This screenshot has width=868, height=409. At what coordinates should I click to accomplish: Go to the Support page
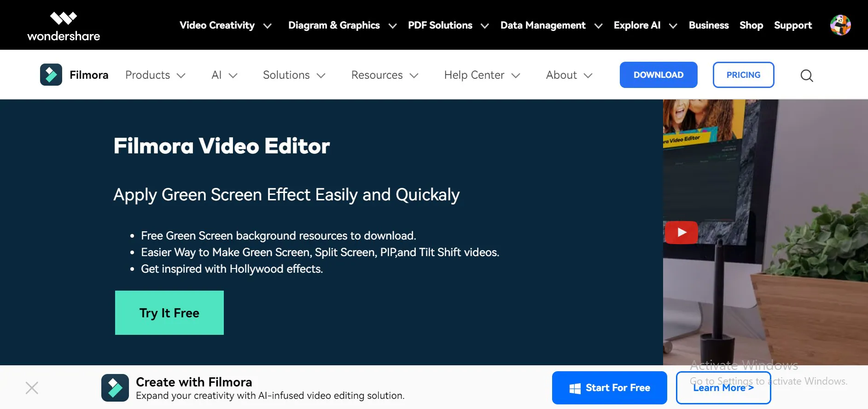click(793, 25)
